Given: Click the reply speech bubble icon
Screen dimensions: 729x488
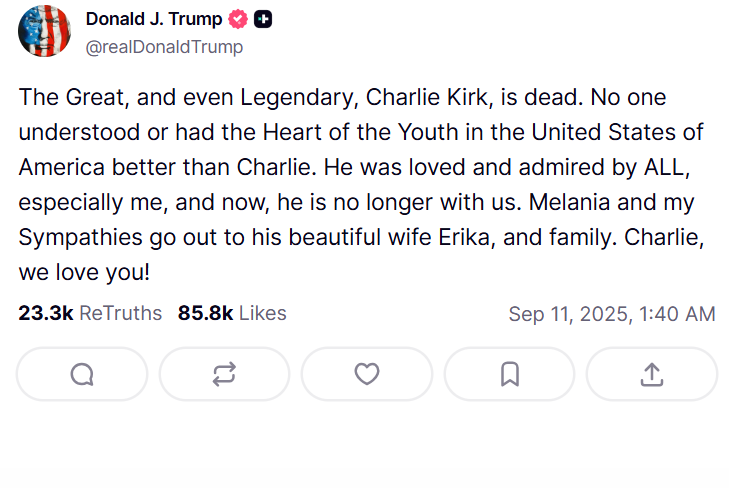Looking at the screenshot, I should (x=82, y=374).
